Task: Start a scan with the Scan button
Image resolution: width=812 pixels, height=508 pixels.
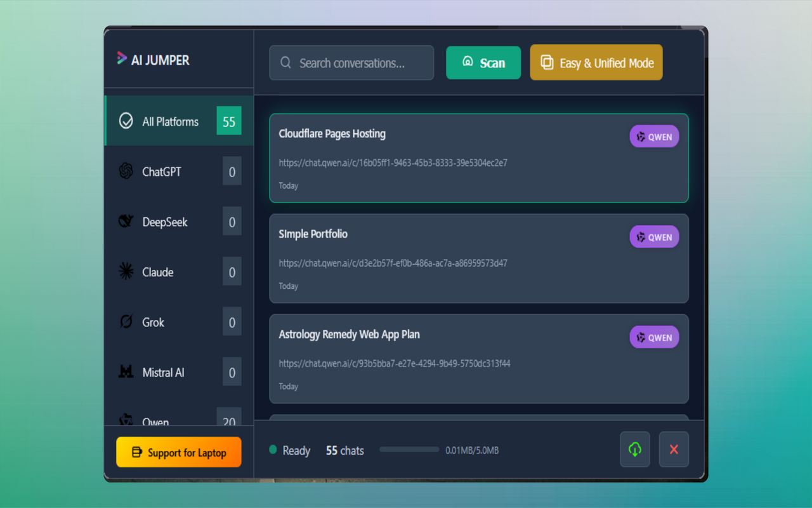Action: [483, 62]
